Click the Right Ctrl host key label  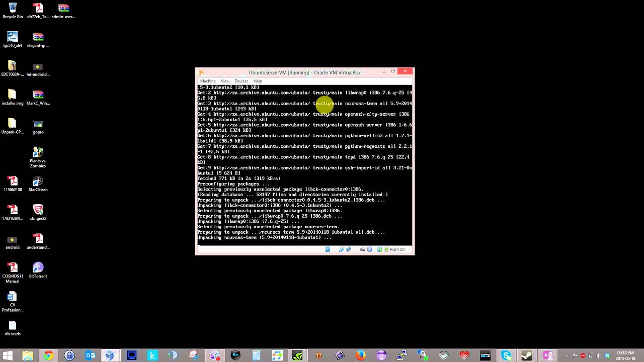[397, 249]
